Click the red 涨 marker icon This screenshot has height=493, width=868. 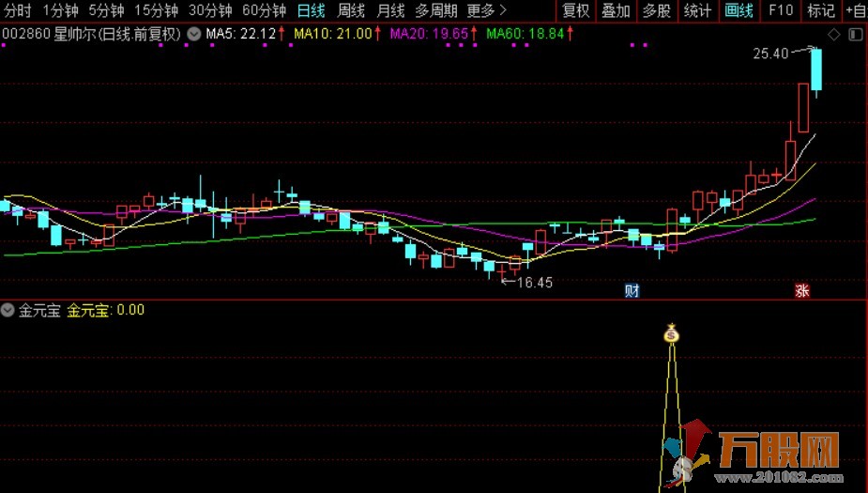click(x=802, y=291)
